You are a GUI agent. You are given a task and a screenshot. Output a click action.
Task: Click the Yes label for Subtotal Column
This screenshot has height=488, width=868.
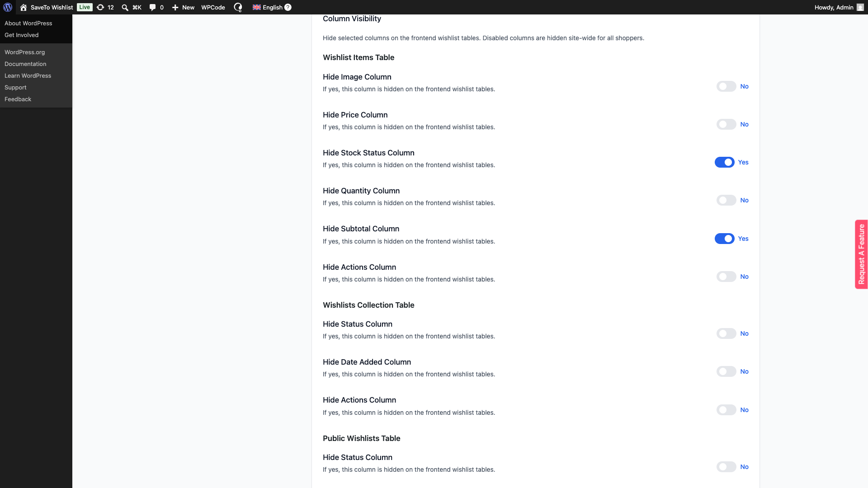pos(743,239)
